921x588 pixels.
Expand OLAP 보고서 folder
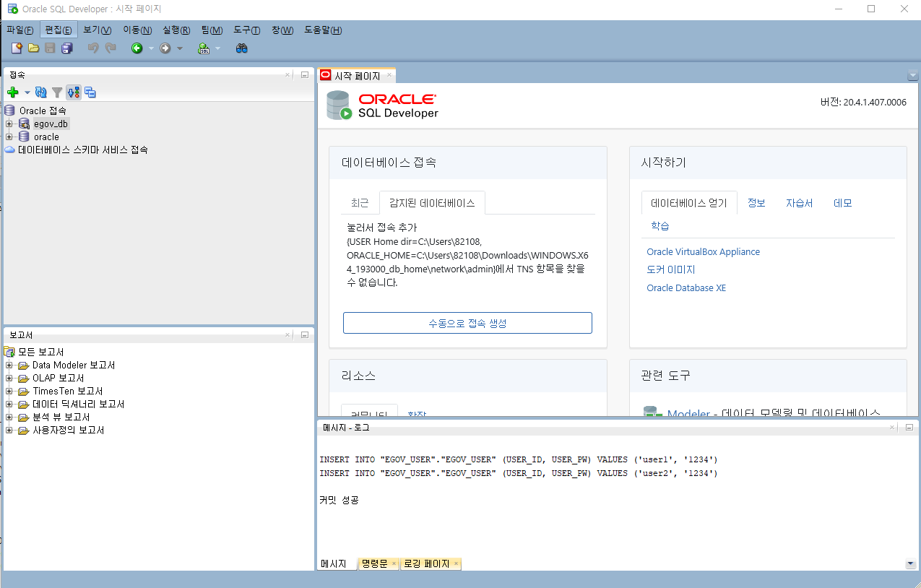[9, 378]
